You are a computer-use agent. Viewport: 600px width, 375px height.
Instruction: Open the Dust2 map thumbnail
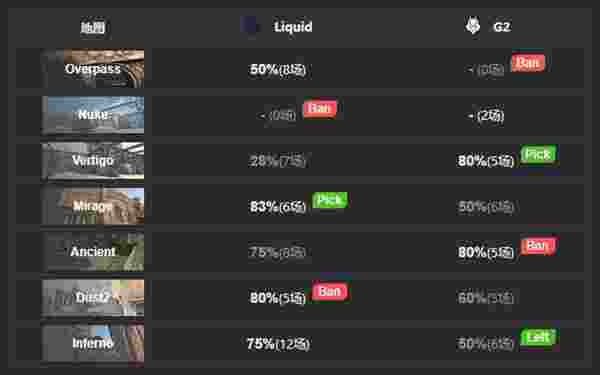93,297
